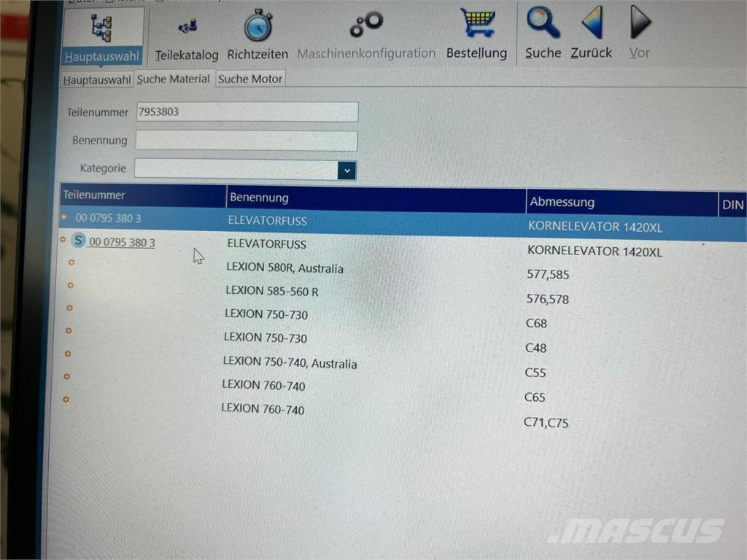Select LEXION 750-730 with C68
747x560 pixels.
point(266,314)
